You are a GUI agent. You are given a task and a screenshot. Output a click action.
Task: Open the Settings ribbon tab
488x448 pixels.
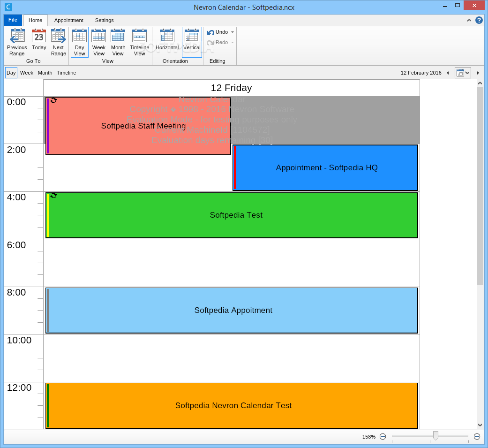(x=104, y=20)
